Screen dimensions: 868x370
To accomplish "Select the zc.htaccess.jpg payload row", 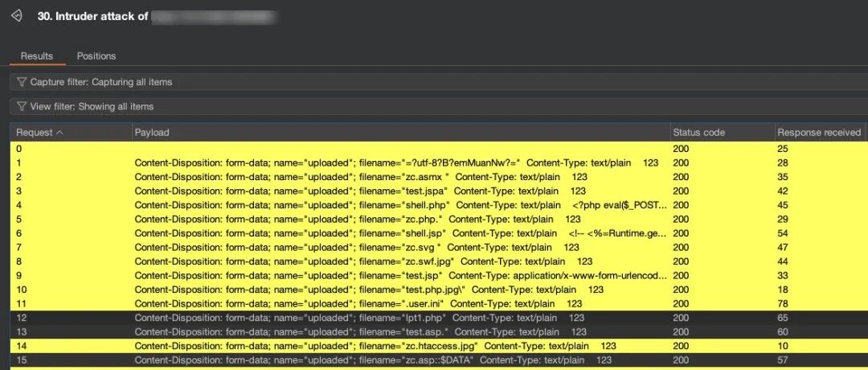I will click(439, 346).
